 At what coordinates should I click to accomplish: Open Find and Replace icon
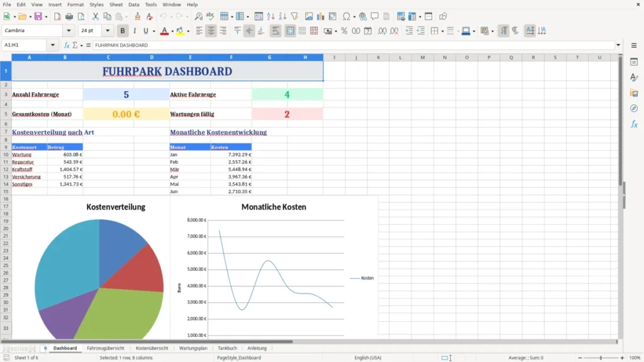pyautogui.click(x=198, y=16)
